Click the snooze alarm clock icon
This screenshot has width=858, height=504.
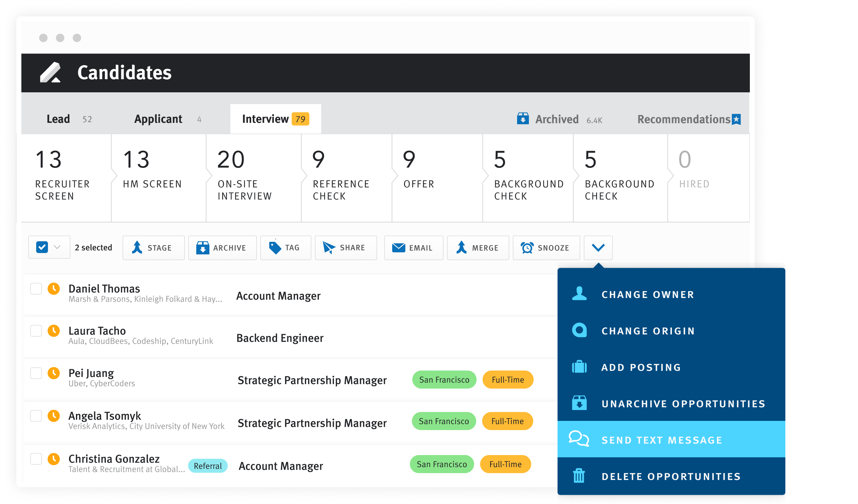click(527, 248)
